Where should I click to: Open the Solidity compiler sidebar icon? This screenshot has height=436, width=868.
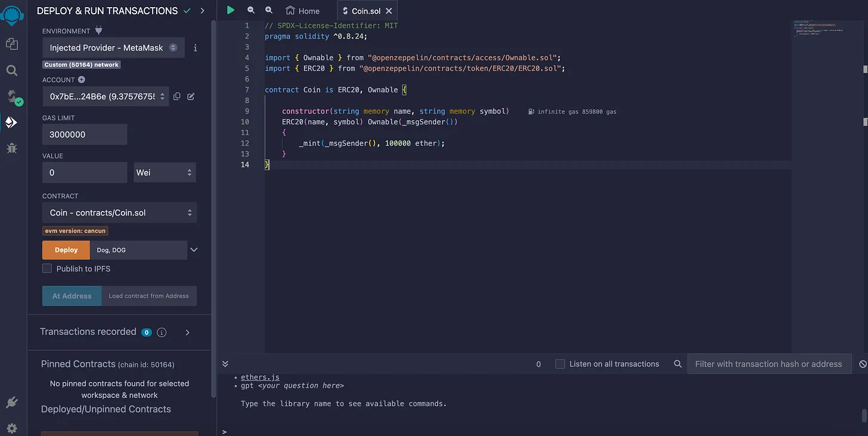13,97
